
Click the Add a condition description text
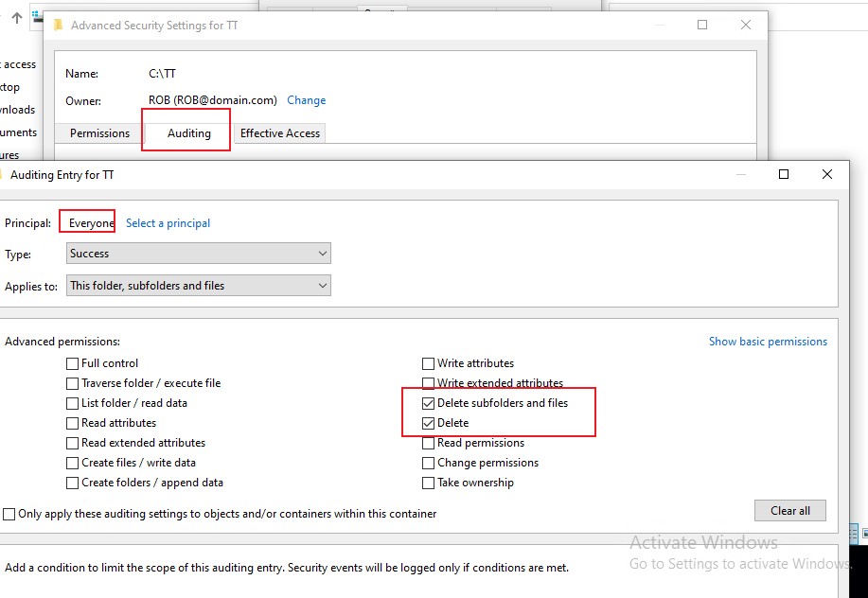(287, 568)
